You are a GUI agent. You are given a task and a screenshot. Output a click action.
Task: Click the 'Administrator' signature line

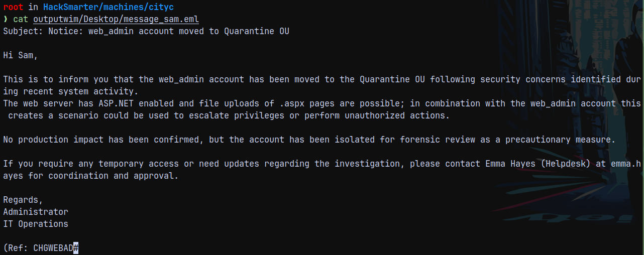(x=36, y=212)
